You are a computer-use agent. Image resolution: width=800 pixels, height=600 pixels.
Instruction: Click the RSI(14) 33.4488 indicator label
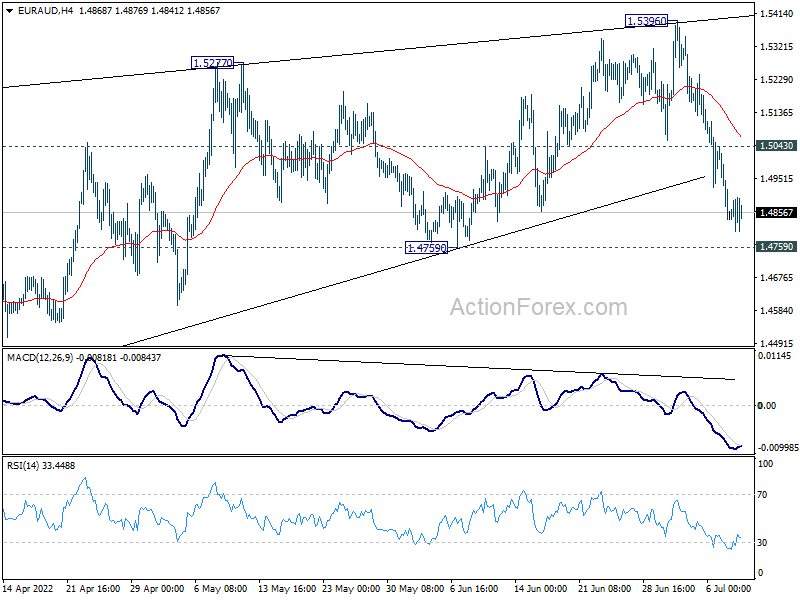[x=41, y=465]
